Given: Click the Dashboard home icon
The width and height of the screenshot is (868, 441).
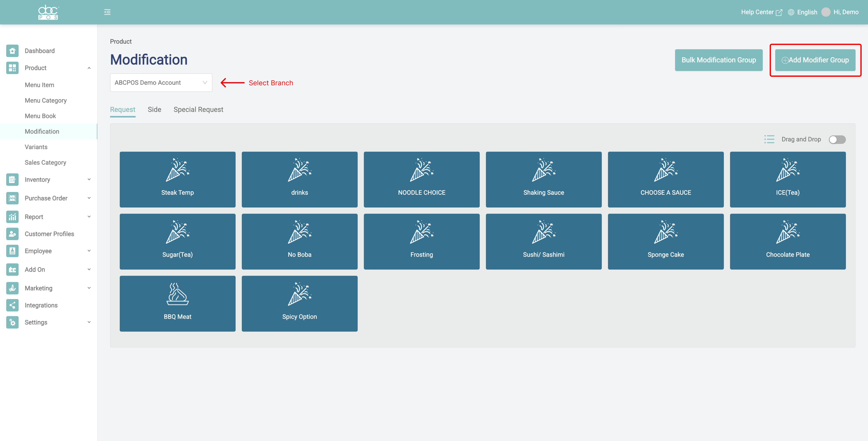Looking at the screenshot, I should point(13,51).
